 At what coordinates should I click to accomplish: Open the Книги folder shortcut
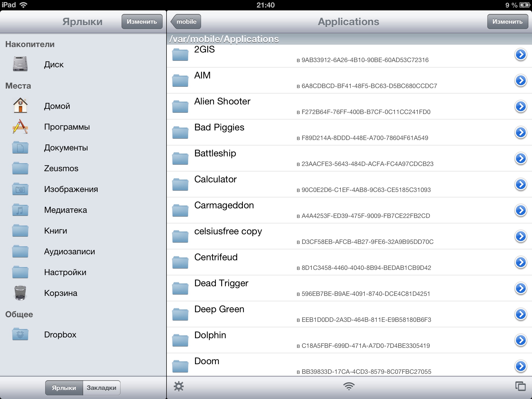(83, 230)
